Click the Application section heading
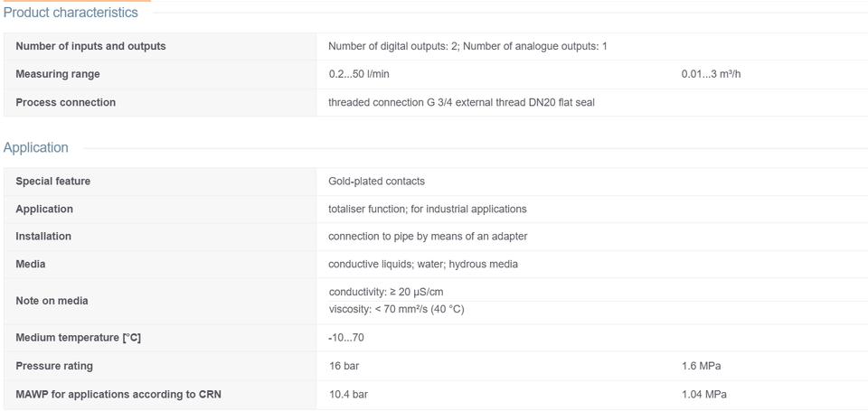The height and width of the screenshot is (411, 868). (36, 148)
